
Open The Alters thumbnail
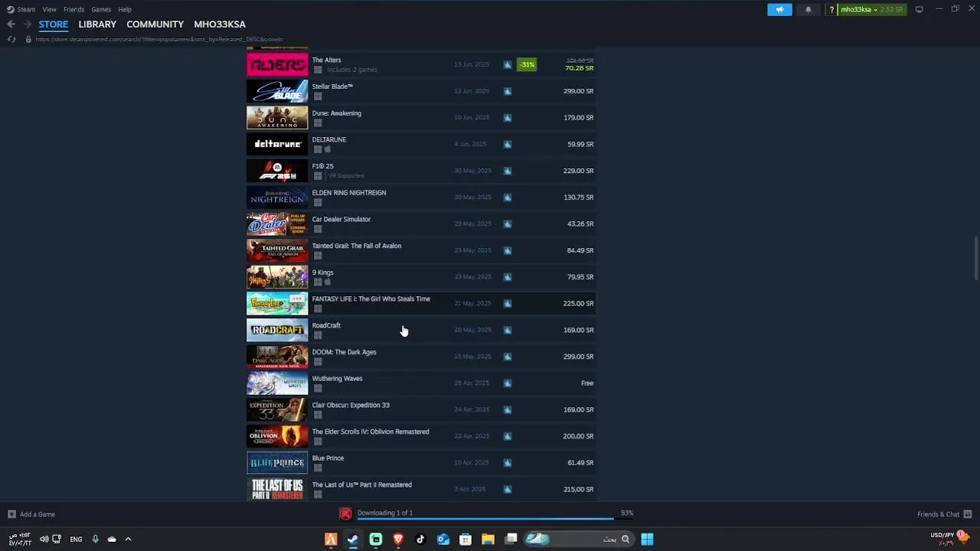[277, 64]
